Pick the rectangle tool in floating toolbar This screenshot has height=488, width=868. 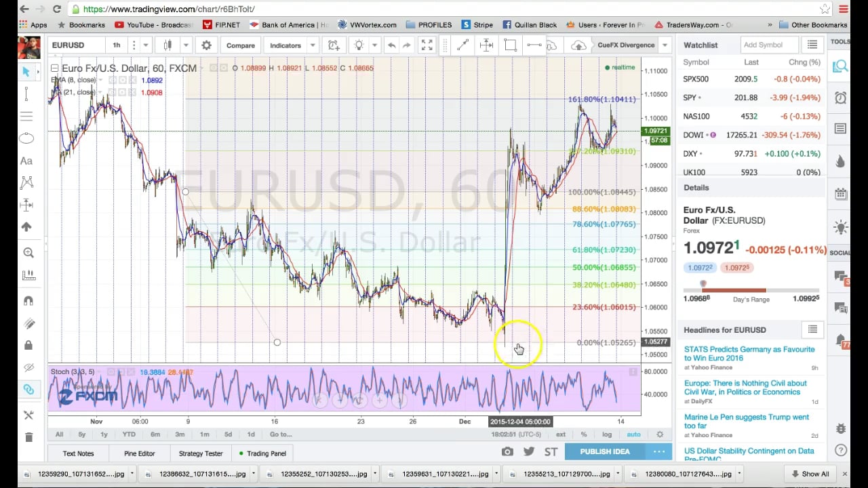[x=511, y=45]
